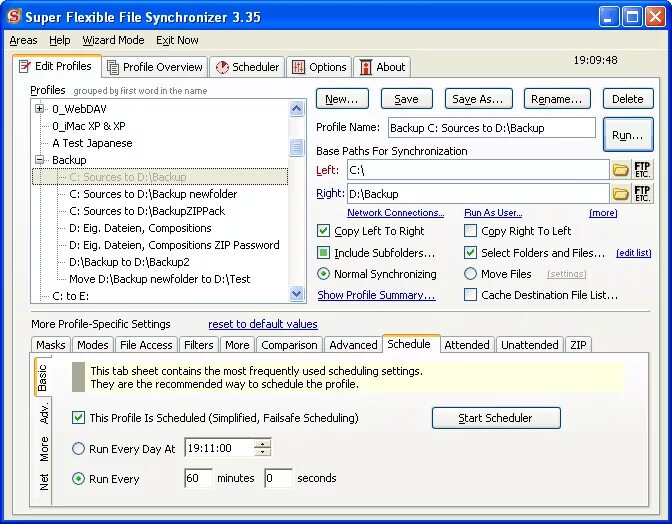This screenshot has height=524, width=672.
Task: Open FTP ETC. for Right path
Action: click(x=642, y=194)
